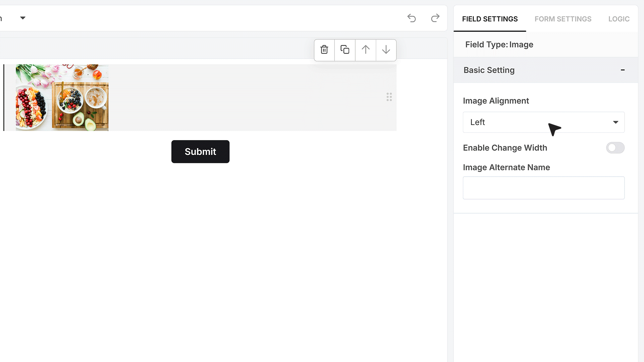644x362 pixels.
Task: Switch to the Logic tab
Action: tap(619, 19)
